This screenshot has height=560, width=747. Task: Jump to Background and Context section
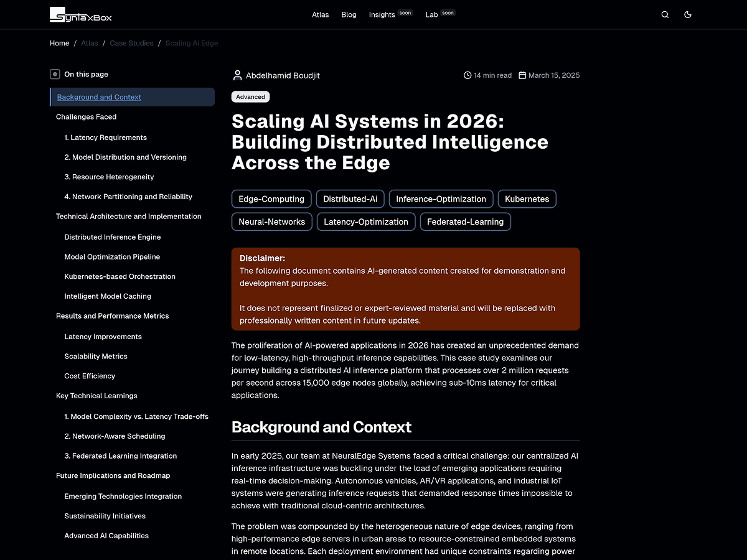tap(99, 97)
